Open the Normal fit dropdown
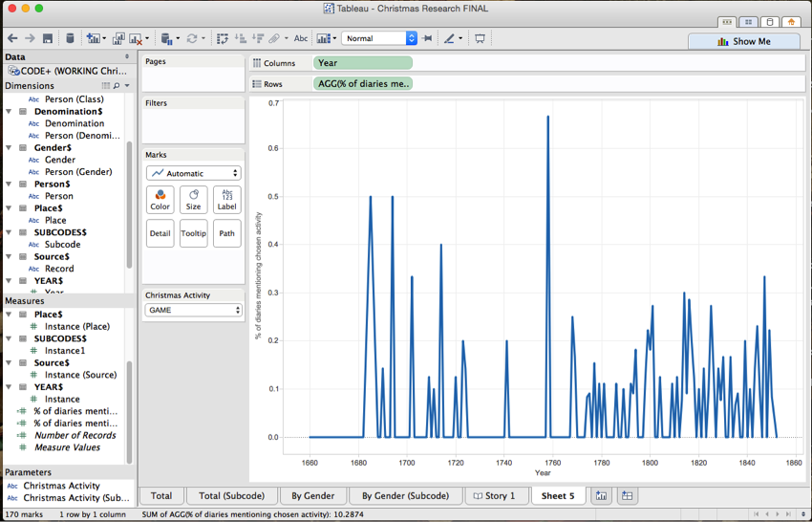 click(x=379, y=38)
